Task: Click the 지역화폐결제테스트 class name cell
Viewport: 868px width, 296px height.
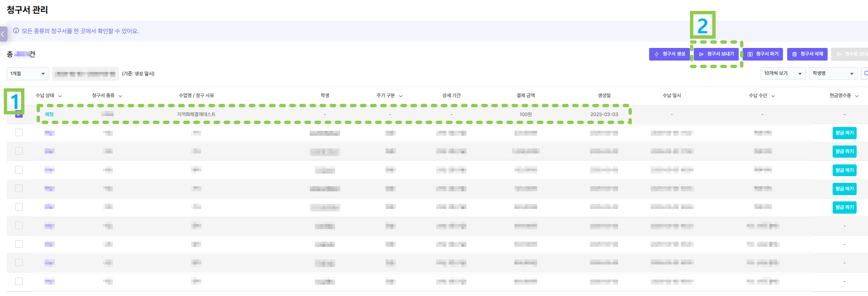Action: (196, 114)
